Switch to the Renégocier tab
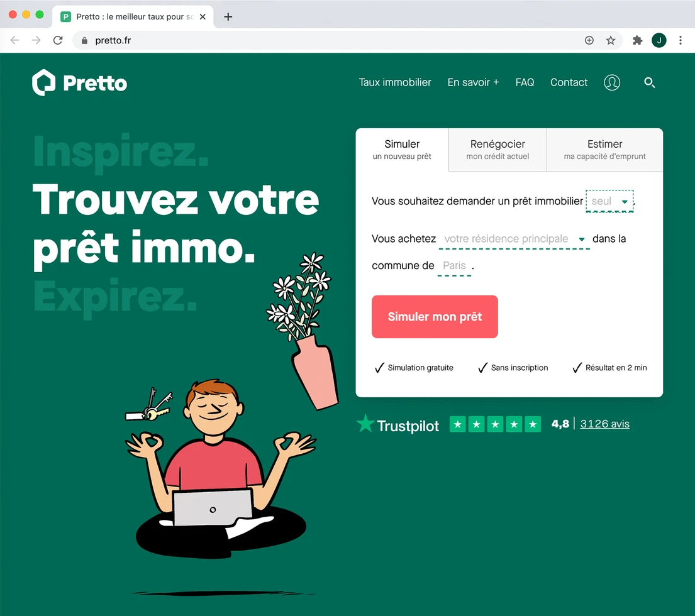The width and height of the screenshot is (695, 616). tap(498, 150)
